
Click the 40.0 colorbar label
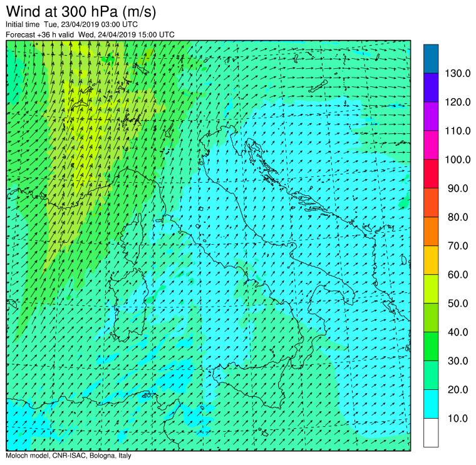tap(458, 332)
